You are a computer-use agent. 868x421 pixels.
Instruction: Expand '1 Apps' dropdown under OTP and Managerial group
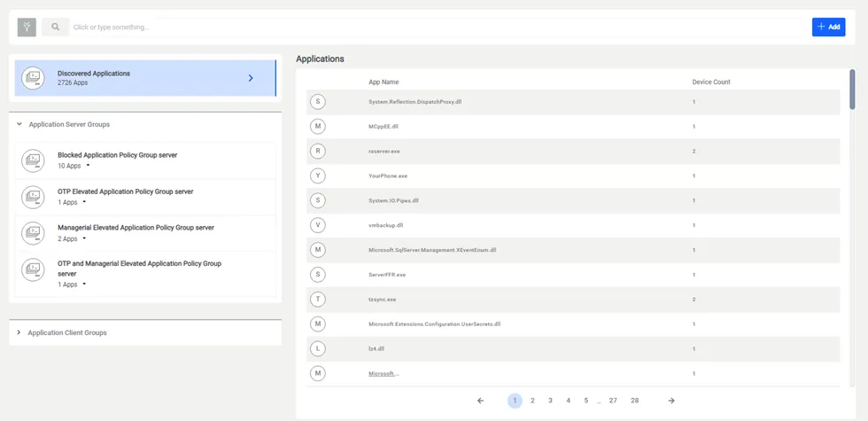pos(84,285)
